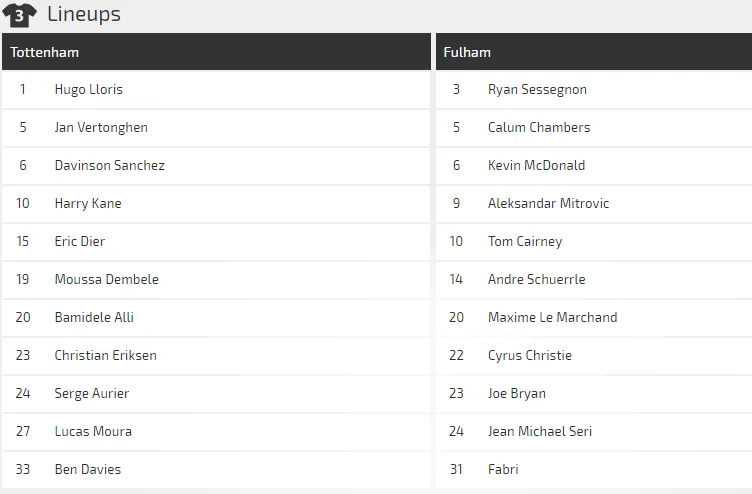Select the Fulham team header

click(469, 52)
